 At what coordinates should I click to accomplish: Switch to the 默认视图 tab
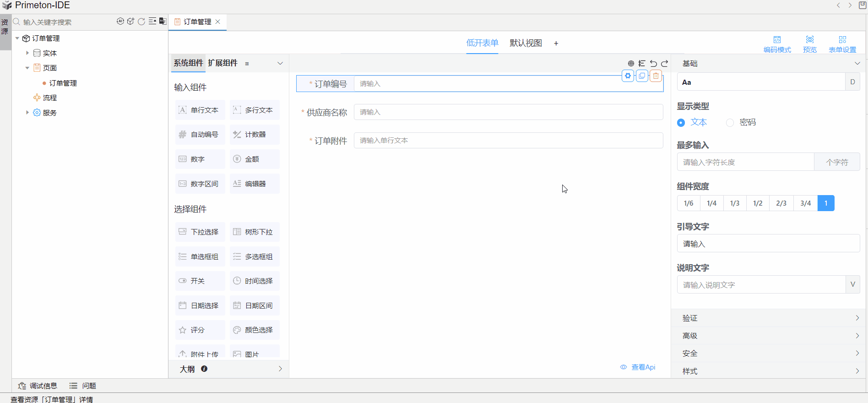coord(526,43)
